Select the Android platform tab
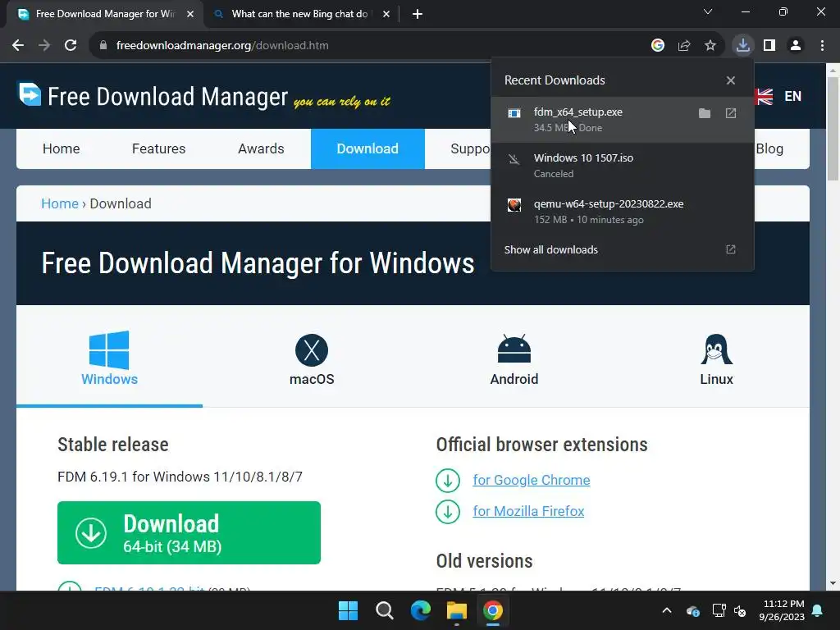The height and width of the screenshot is (630, 840). pos(514,358)
